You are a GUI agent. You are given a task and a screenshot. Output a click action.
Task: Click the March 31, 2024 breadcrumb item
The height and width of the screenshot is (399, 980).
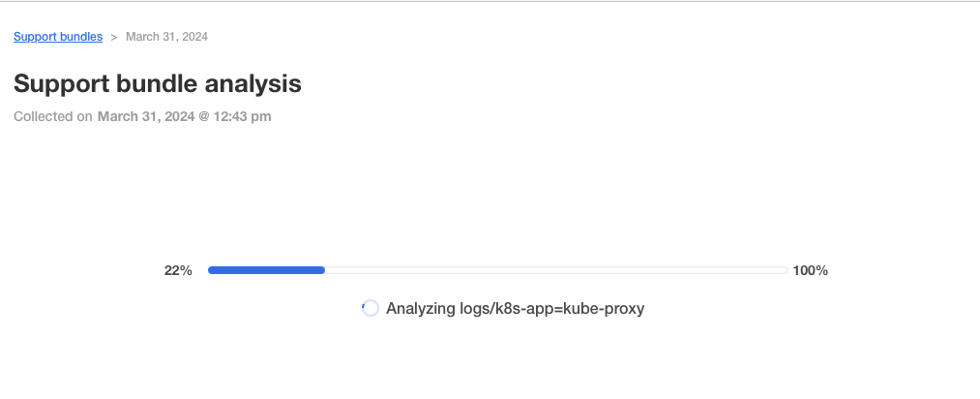click(166, 37)
